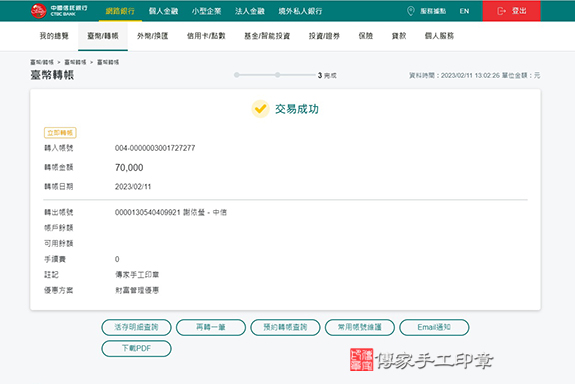575x384 pixels.
Task: Switch language with the EN link
Action: pyautogui.click(x=464, y=11)
